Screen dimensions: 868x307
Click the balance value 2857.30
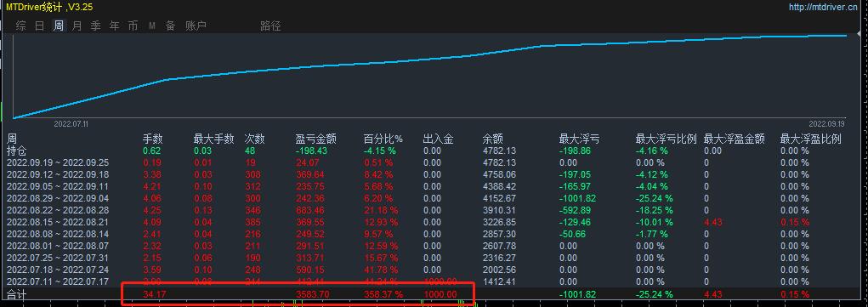point(499,234)
